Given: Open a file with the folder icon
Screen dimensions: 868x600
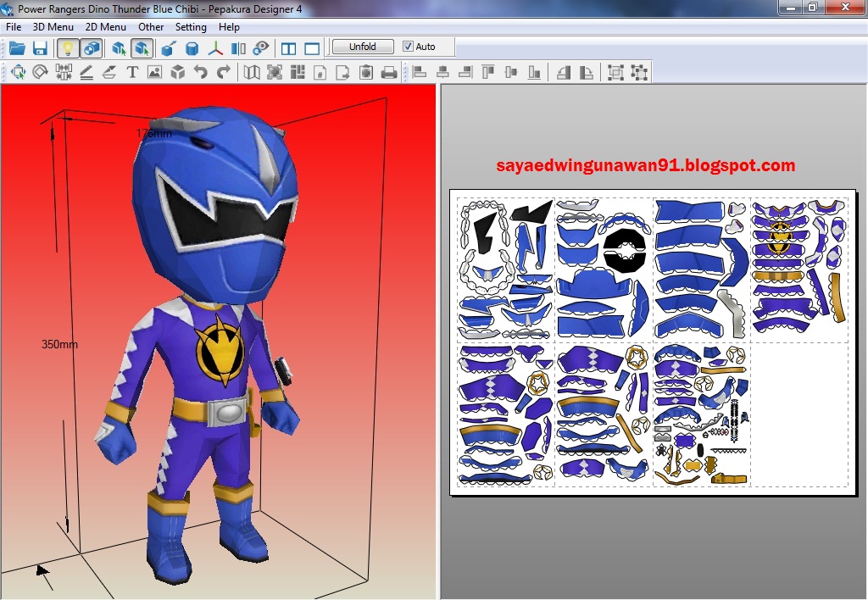Looking at the screenshot, I should pyautogui.click(x=17, y=48).
